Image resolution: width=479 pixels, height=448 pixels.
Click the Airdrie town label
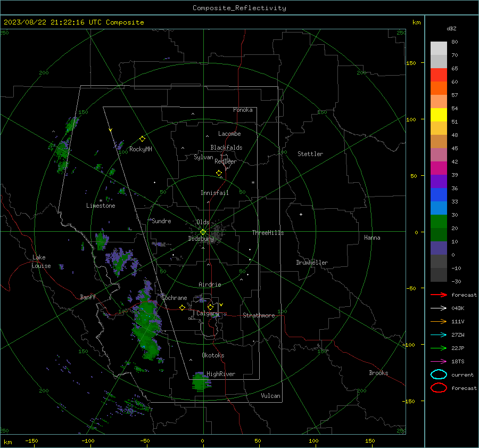[x=210, y=284]
